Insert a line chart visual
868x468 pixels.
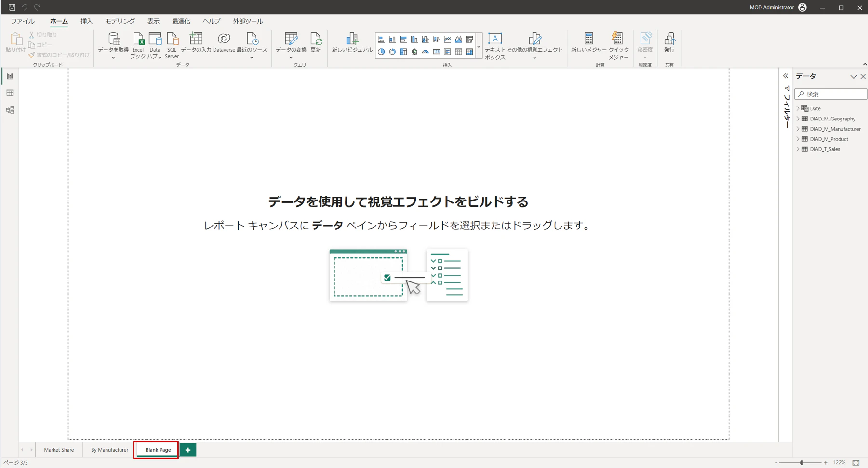(x=447, y=40)
